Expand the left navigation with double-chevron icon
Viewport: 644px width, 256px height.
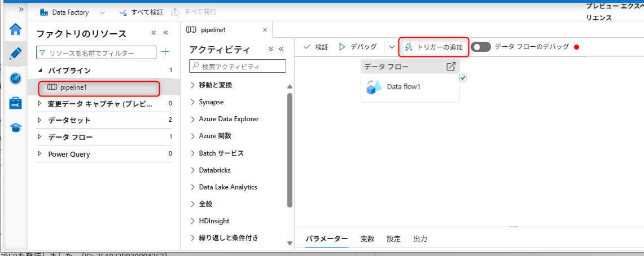pos(21,9)
